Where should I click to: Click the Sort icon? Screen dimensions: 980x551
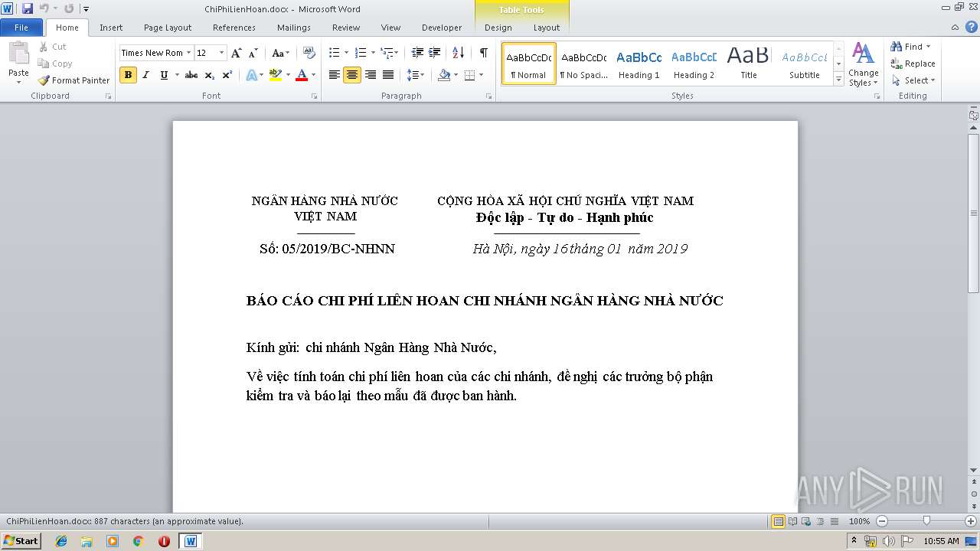coord(459,53)
